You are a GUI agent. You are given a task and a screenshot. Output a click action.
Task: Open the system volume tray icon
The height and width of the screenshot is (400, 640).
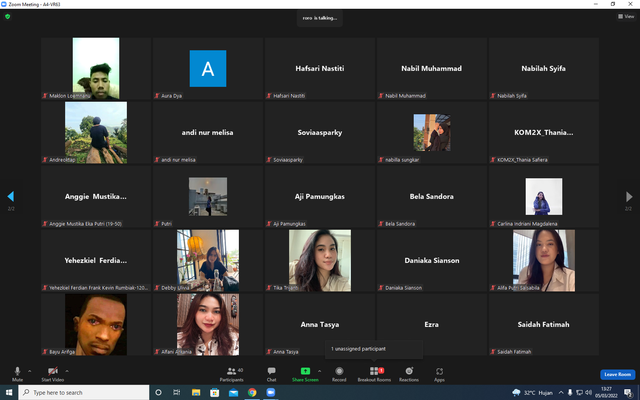588,393
